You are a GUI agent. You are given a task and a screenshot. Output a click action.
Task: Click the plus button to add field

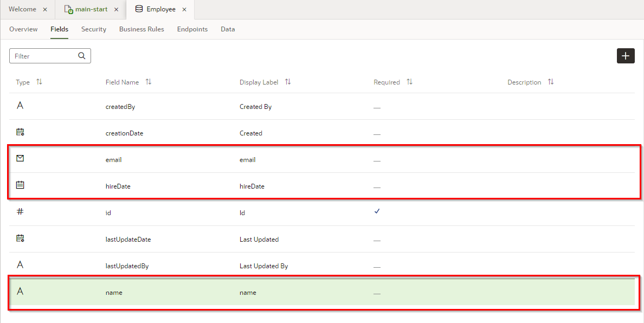point(626,56)
